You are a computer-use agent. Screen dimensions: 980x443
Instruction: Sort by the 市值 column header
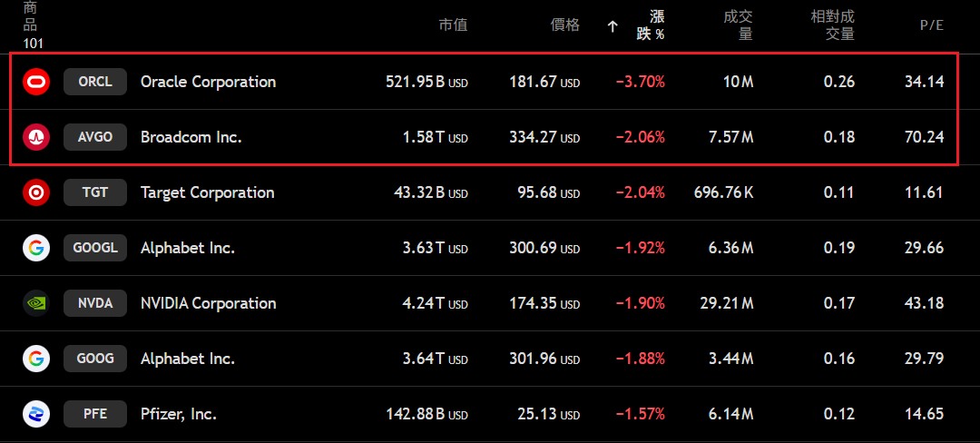coord(453,25)
